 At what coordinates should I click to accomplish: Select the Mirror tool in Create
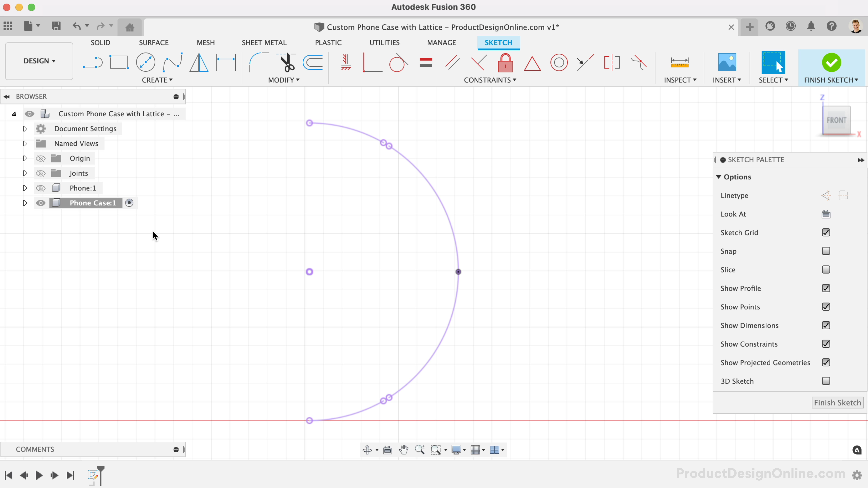coord(199,63)
